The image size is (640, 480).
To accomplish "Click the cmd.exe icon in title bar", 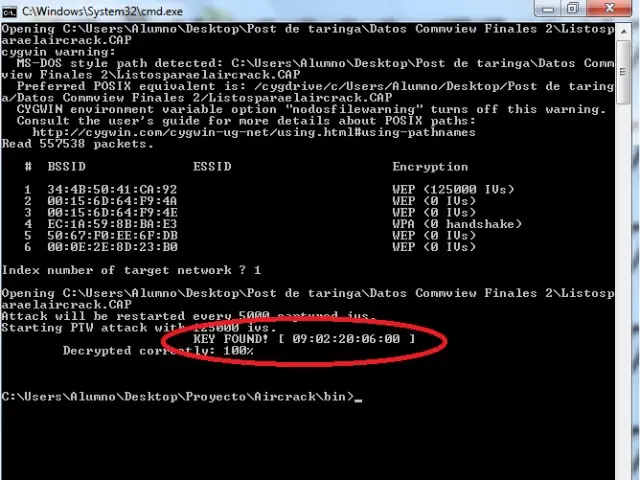I will 9,12.
